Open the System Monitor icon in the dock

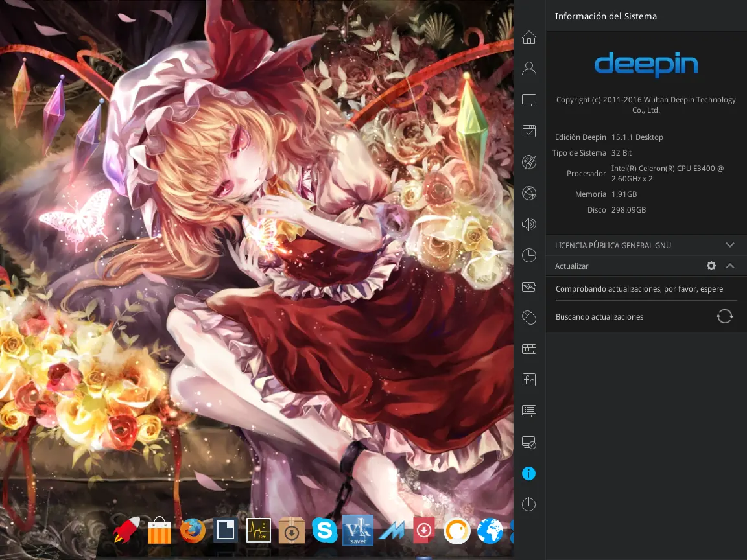(x=259, y=530)
